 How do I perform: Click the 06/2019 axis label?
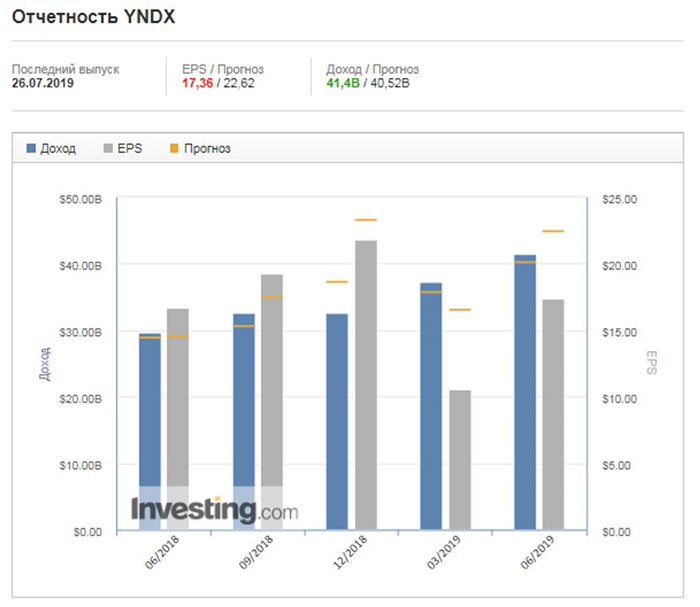[538, 552]
